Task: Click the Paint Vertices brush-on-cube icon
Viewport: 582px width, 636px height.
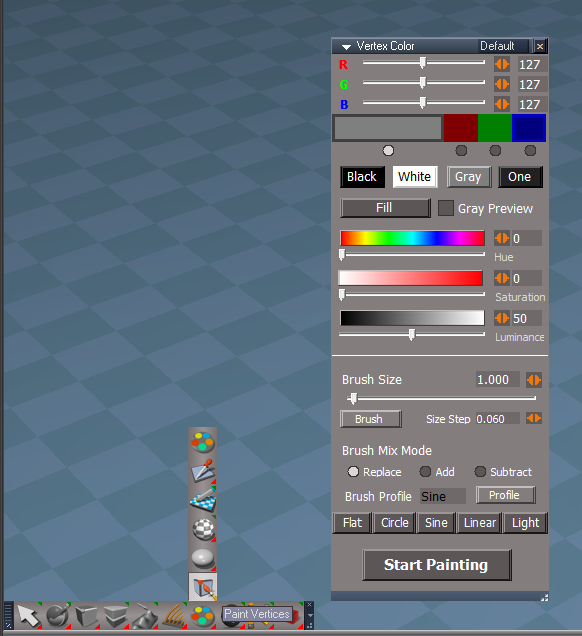Action: 203,587
